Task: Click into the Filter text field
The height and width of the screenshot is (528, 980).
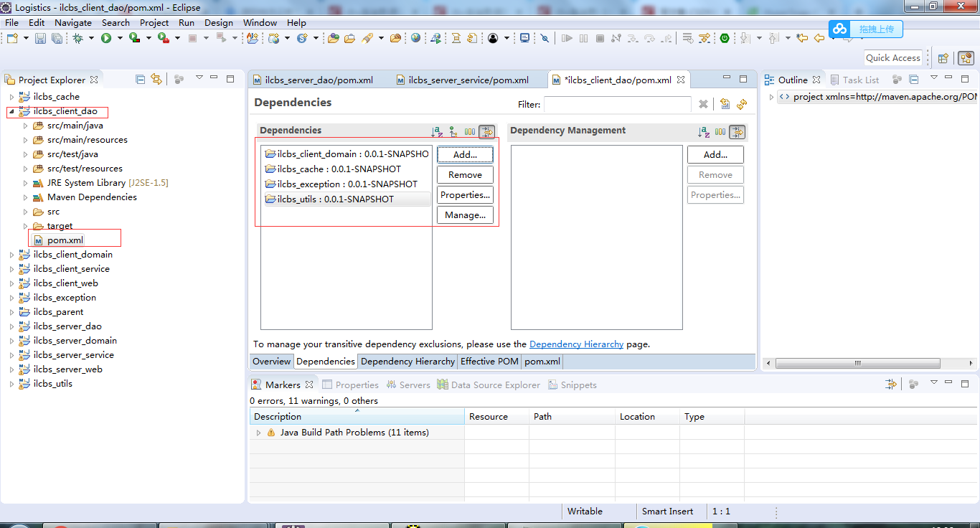Action: point(618,104)
